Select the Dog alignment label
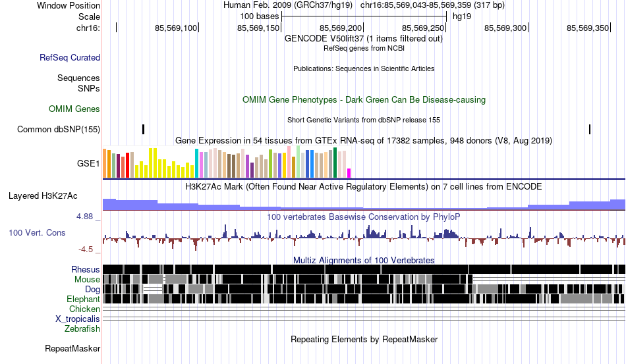 (92, 290)
